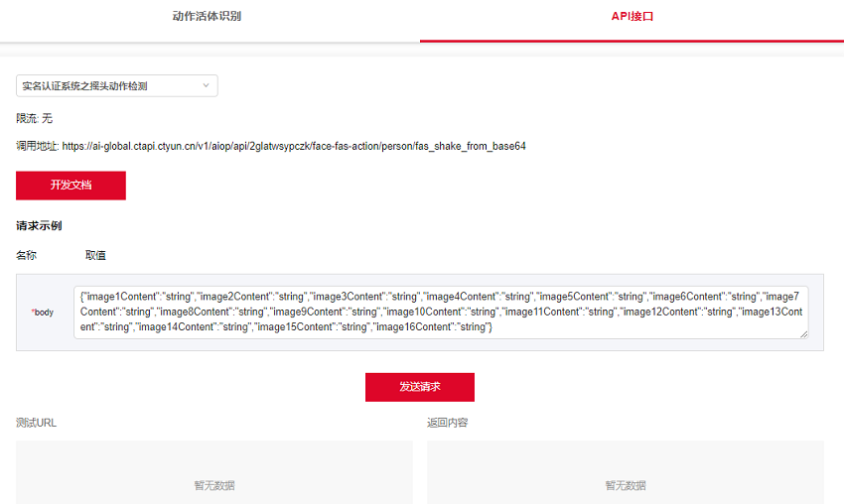
Task: Click the textarea resize handle corner
Action: pos(803,334)
